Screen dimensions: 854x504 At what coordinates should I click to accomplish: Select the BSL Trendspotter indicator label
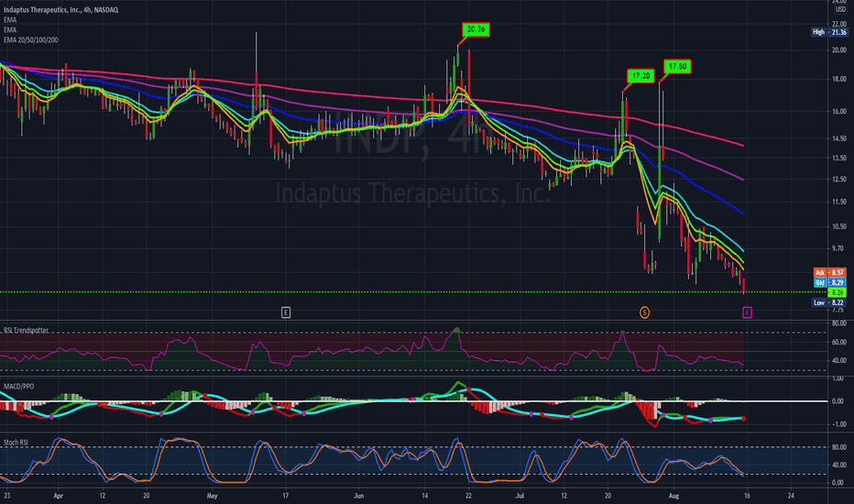27,330
